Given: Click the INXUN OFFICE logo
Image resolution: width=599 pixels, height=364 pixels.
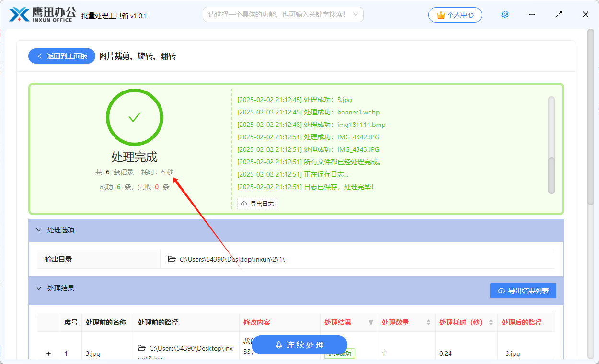Looking at the screenshot, I should pyautogui.click(x=42, y=14).
